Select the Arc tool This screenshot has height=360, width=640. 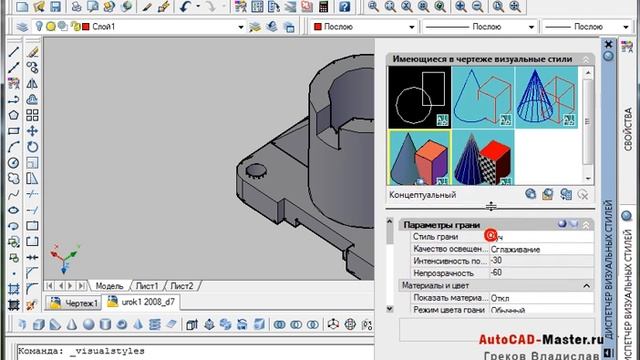13,147
